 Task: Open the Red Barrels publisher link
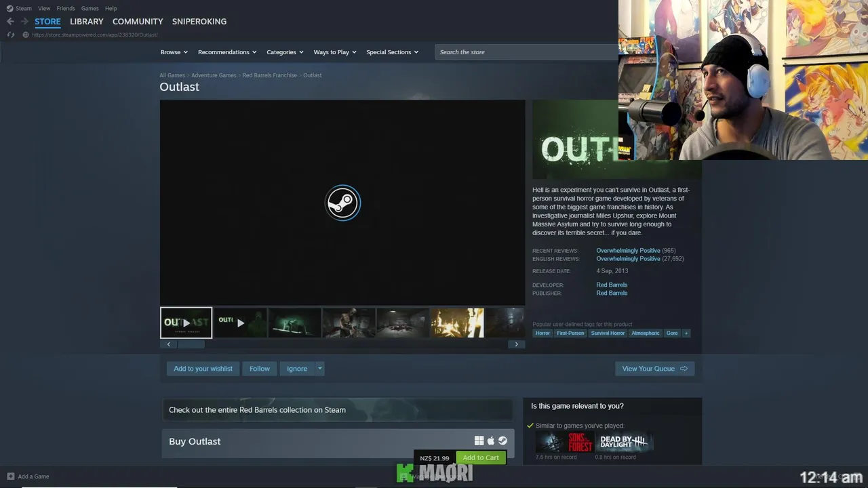click(612, 293)
